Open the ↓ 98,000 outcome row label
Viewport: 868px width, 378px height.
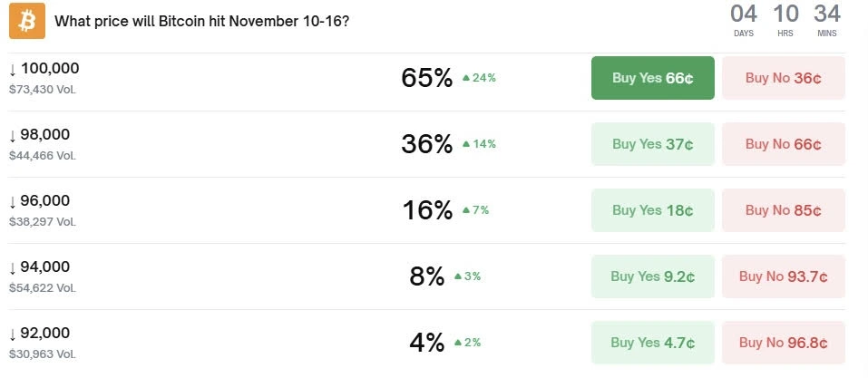[x=40, y=134]
